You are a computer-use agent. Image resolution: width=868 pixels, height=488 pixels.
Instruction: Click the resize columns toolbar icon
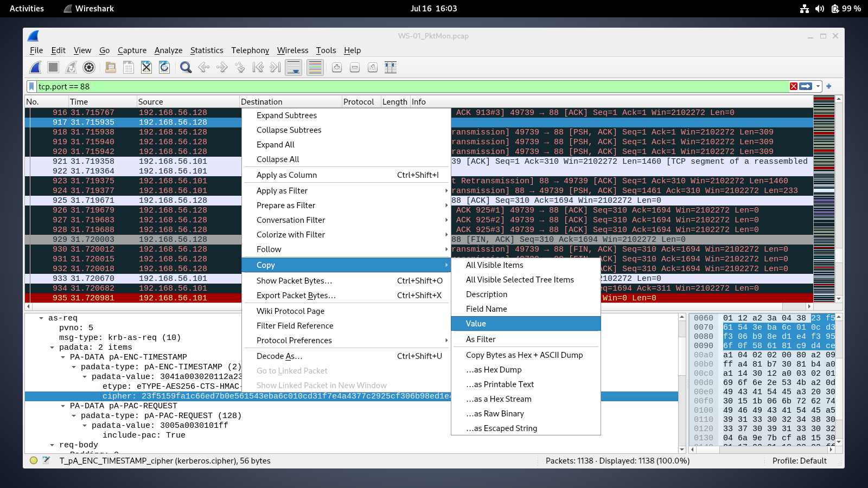tap(391, 67)
